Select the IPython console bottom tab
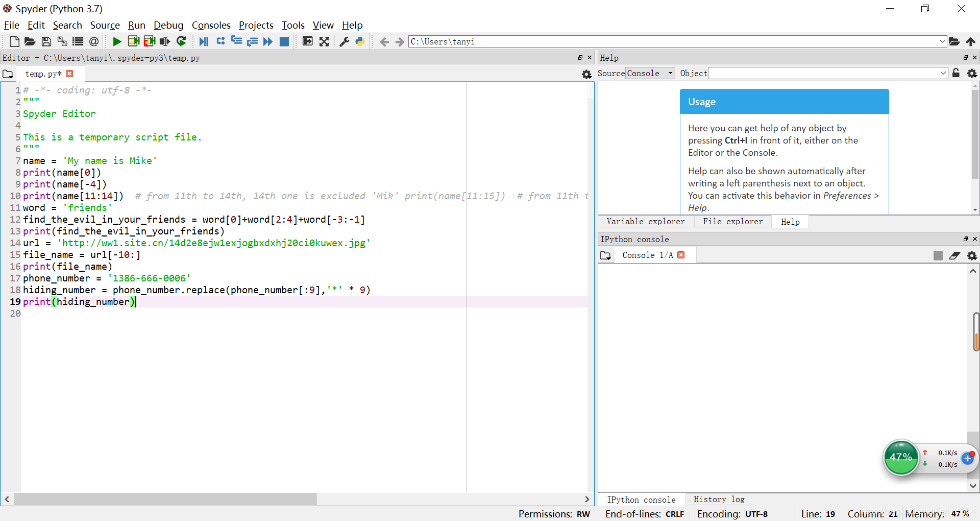 pyautogui.click(x=641, y=500)
